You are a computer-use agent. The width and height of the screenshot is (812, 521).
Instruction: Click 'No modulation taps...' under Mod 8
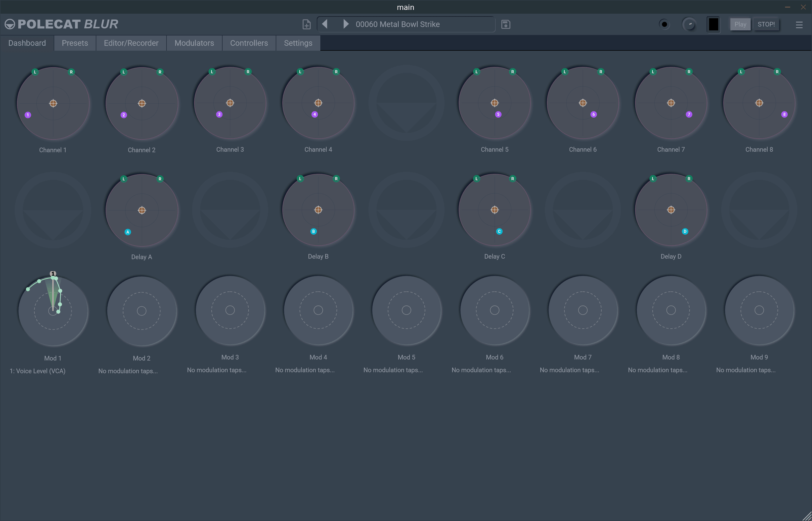(x=658, y=370)
